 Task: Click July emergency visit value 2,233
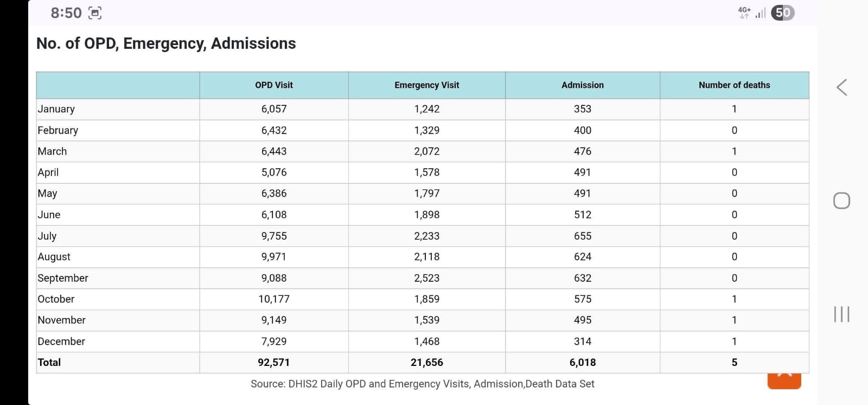(427, 236)
